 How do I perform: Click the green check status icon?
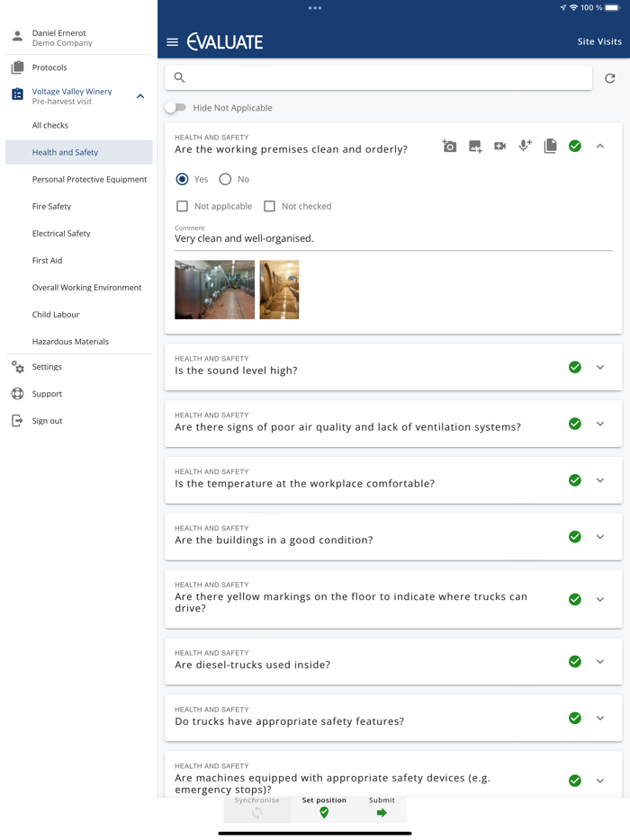pyautogui.click(x=575, y=145)
